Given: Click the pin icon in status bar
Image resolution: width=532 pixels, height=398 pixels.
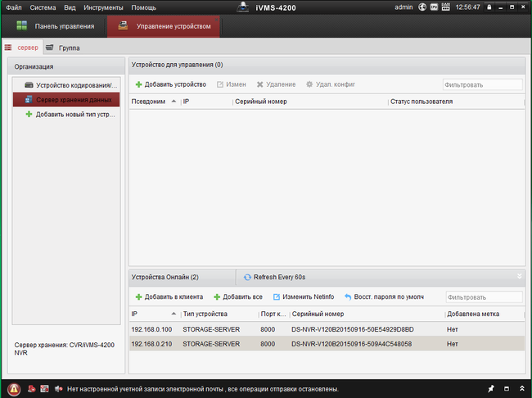Looking at the screenshot, I should 491,388.
